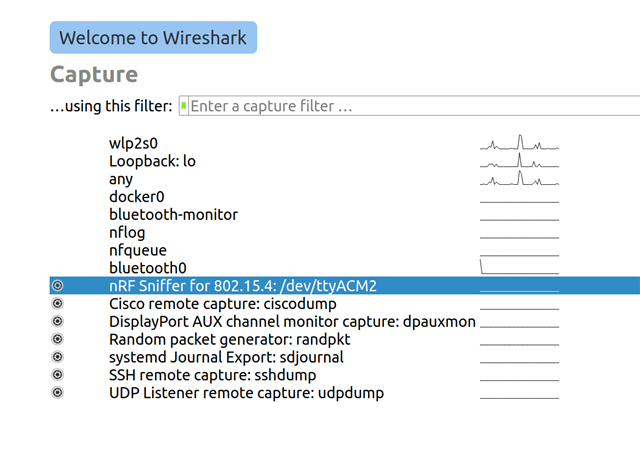Select UDP Listener remote capture: udpdump
Screen dimensions: 640x453
click(x=247, y=393)
